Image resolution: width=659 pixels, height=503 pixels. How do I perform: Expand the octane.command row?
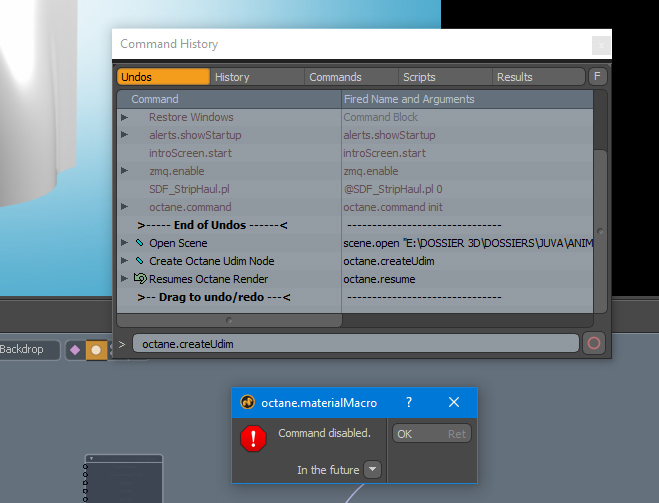point(124,207)
